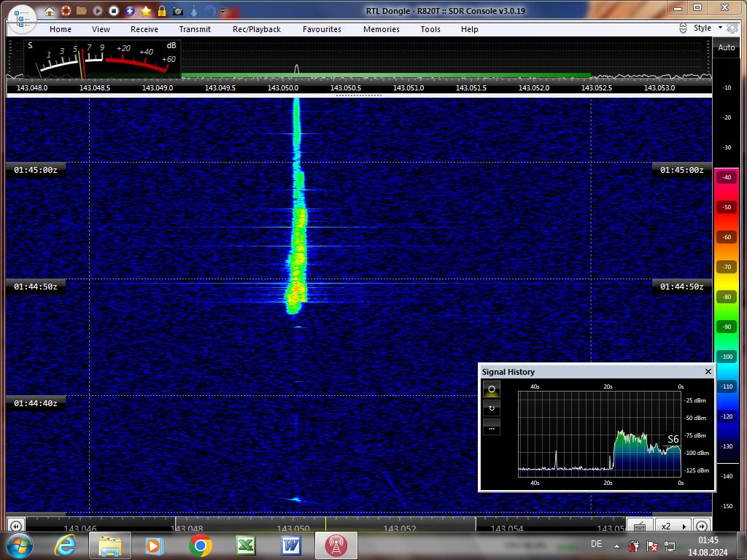
Task: Toggle the circle button in Signal History
Action: click(x=492, y=389)
